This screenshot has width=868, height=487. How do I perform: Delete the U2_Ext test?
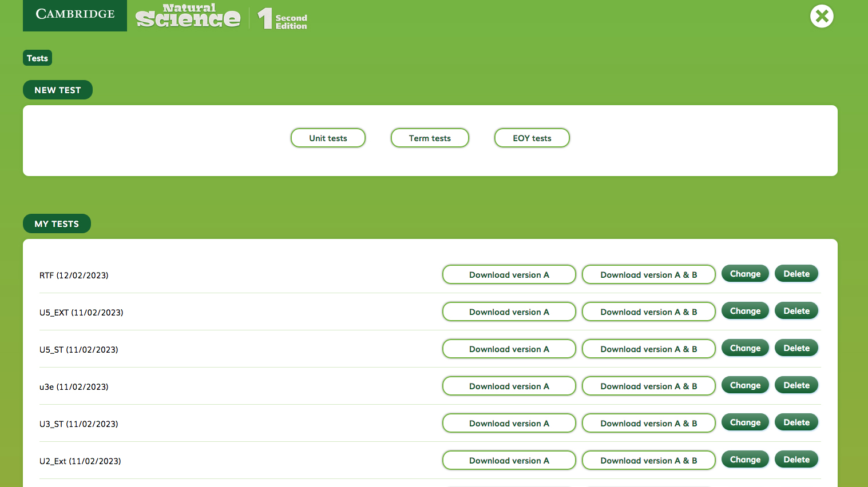pos(796,460)
